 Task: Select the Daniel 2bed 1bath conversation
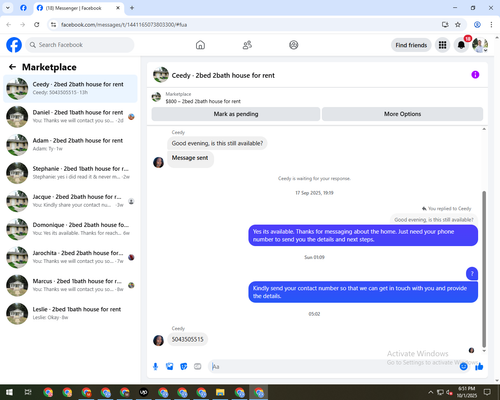70,117
